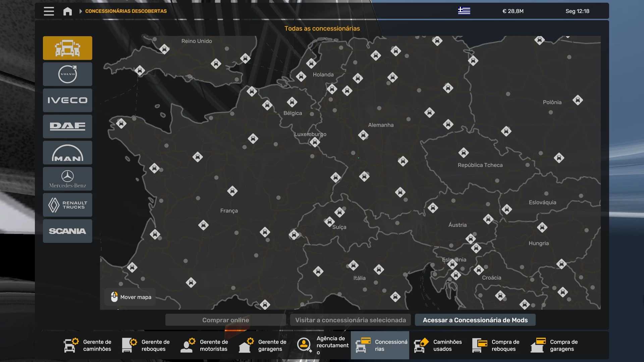Filter dealerships by Mercedes-Benz brand
Image resolution: width=644 pixels, height=362 pixels.
pyautogui.click(x=67, y=179)
